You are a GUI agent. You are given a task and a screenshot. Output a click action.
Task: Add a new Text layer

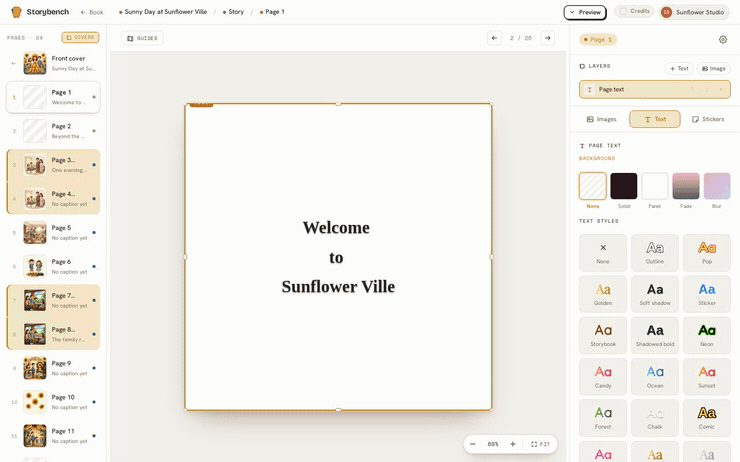[679, 68]
